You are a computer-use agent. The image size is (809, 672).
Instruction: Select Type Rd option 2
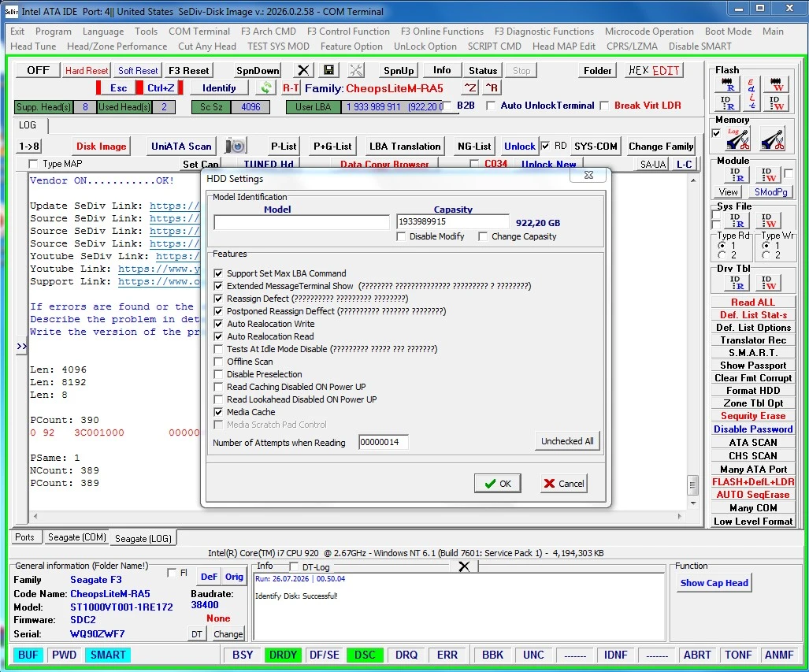pyautogui.click(x=722, y=255)
